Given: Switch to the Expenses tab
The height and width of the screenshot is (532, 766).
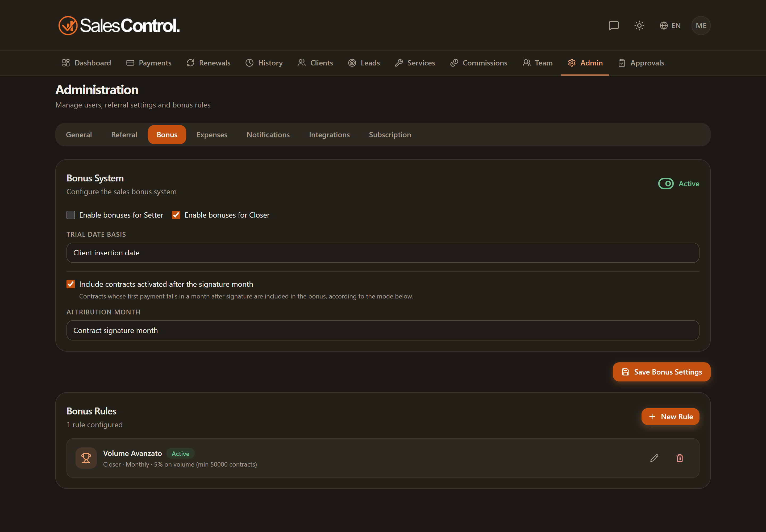Looking at the screenshot, I should [x=212, y=135].
